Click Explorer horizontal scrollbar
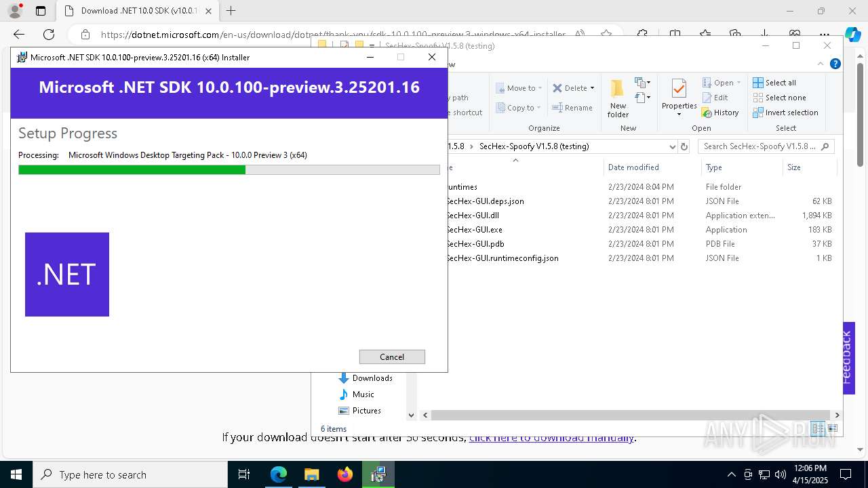The width and height of the screenshot is (868, 488). pyautogui.click(x=631, y=415)
